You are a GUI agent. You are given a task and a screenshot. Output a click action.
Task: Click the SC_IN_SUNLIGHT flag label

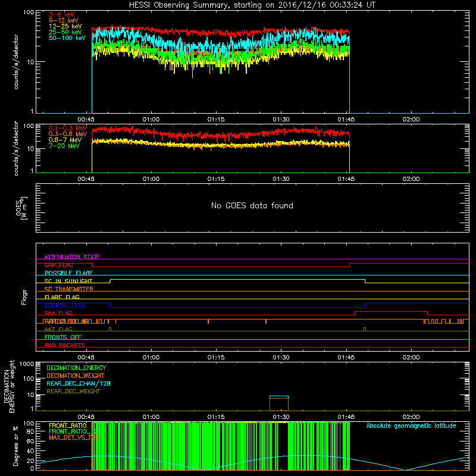68,281
